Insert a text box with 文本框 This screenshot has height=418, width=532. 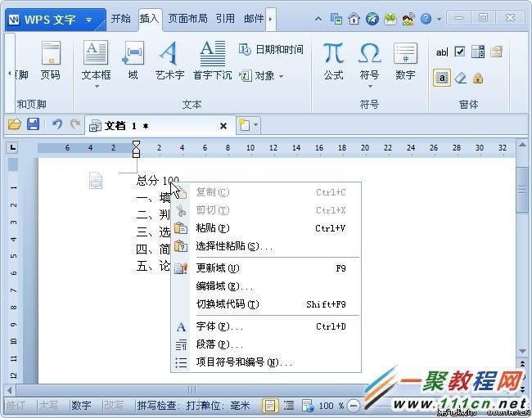coord(96,61)
